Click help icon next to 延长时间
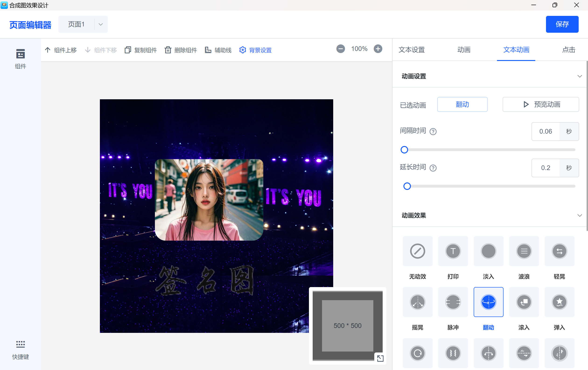588x370 pixels. [x=433, y=168]
